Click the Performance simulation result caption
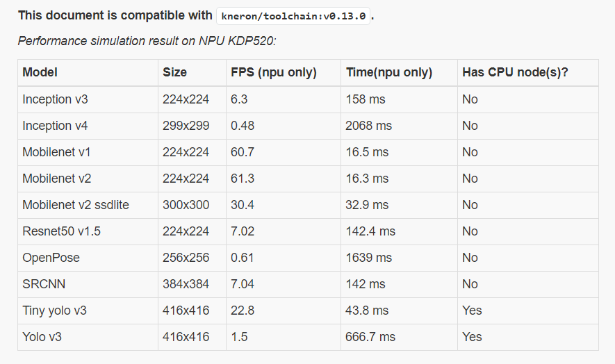 [147, 41]
